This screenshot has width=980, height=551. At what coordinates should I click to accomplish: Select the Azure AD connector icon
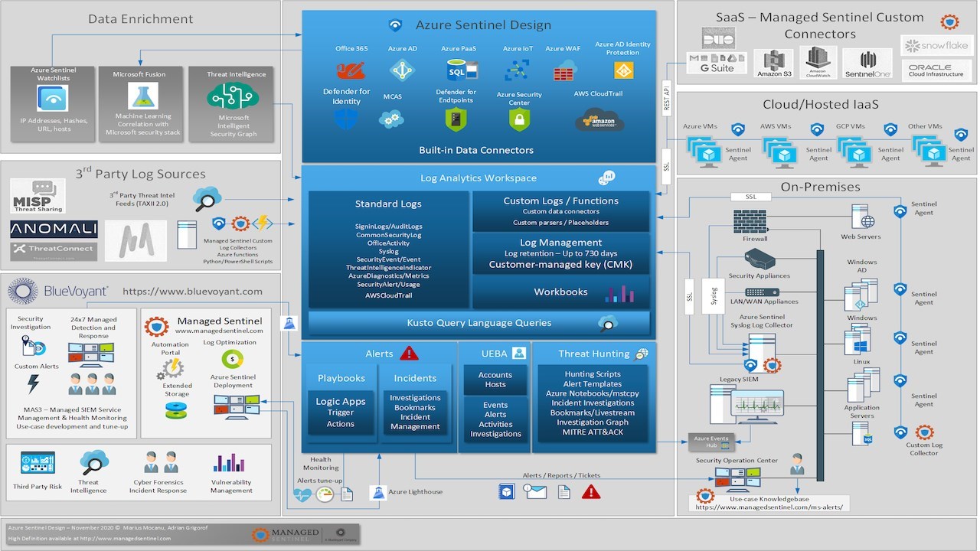coord(402,70)
